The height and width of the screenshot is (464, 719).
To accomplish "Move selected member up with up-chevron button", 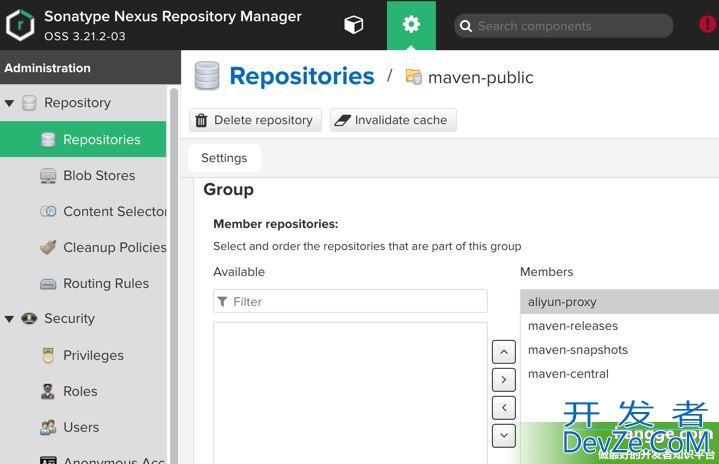I will pyautogui.click(x=504, y=352).
